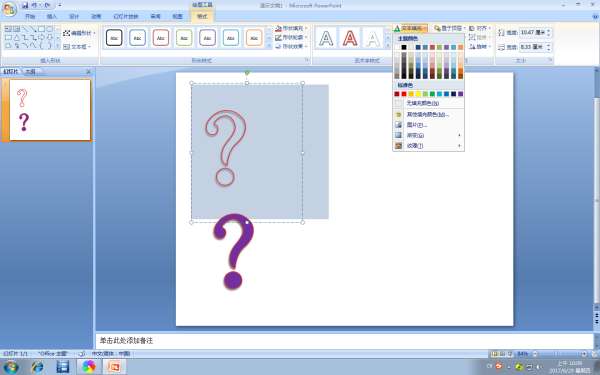Pick black theme color swatch
600x375 pixels.
(x=404, y=47)
